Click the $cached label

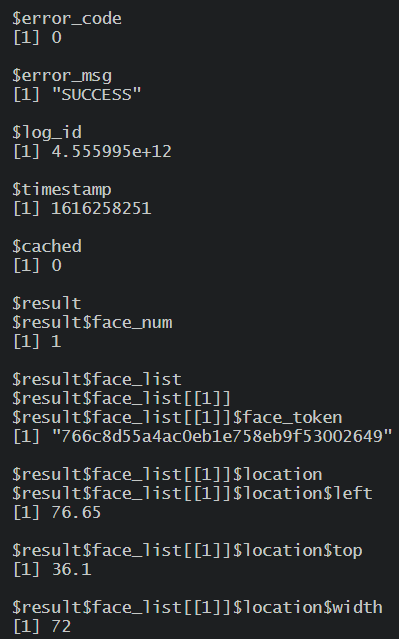(x=47, y=246)
